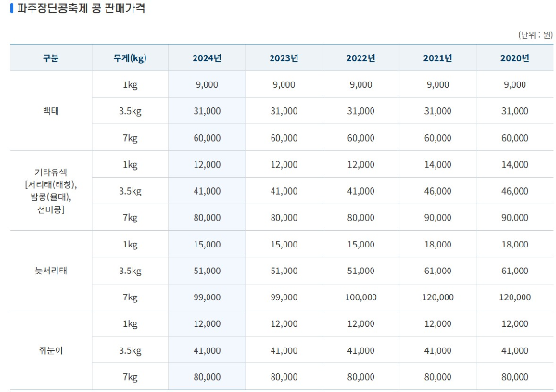Viewport: 556px width, 392px height.
Task: Click the 파주장단콩축제 콩 판매가격 heading
Action: click(x=82, y=7)
